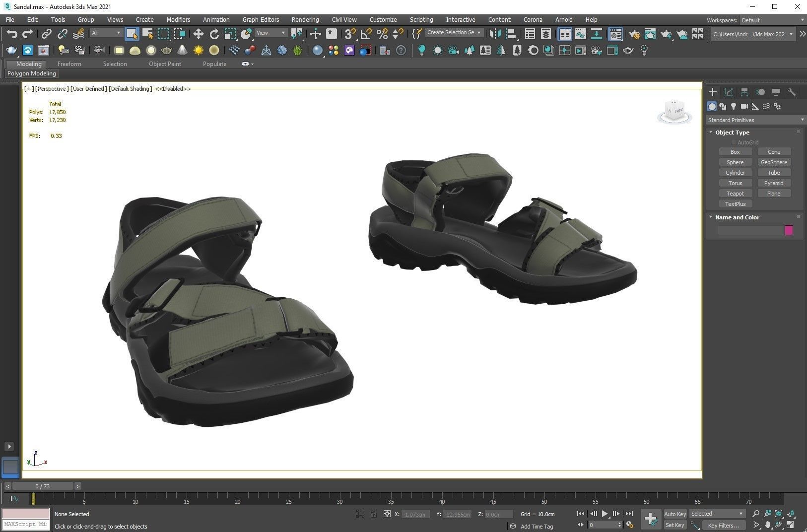The height and width of the screenshot is (532, 807).
Task: Create a Teapot primitive button
Action: click(x=735, y=194)
